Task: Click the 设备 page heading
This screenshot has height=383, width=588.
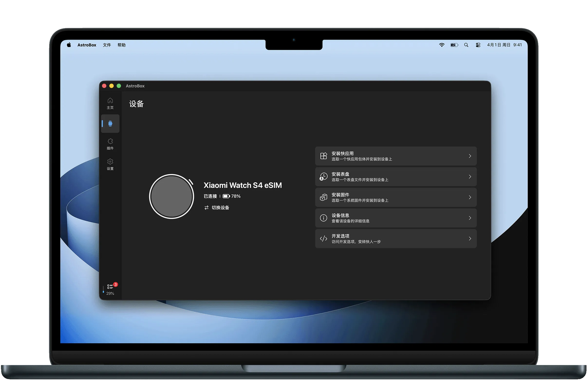Action: coord(136,104)
